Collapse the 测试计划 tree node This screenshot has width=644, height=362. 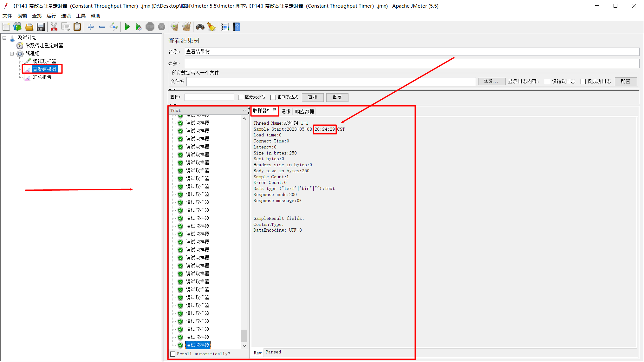4,38
